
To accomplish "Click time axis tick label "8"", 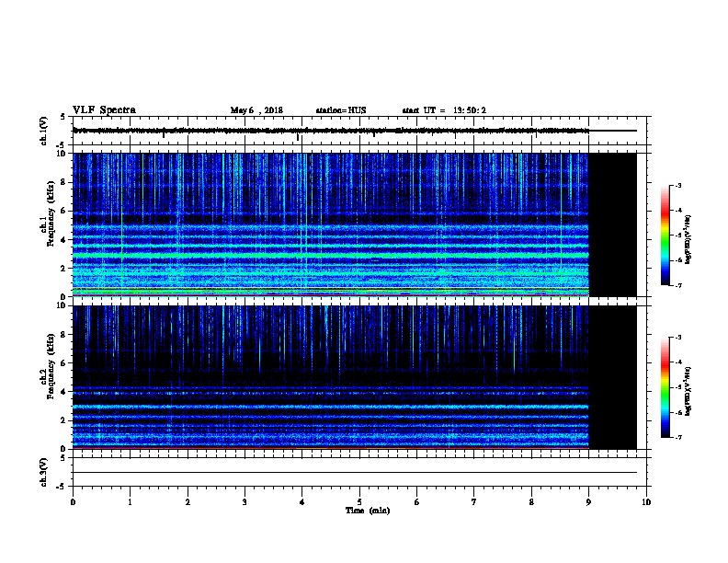I will pyautogui.click(x=531, y=502).
